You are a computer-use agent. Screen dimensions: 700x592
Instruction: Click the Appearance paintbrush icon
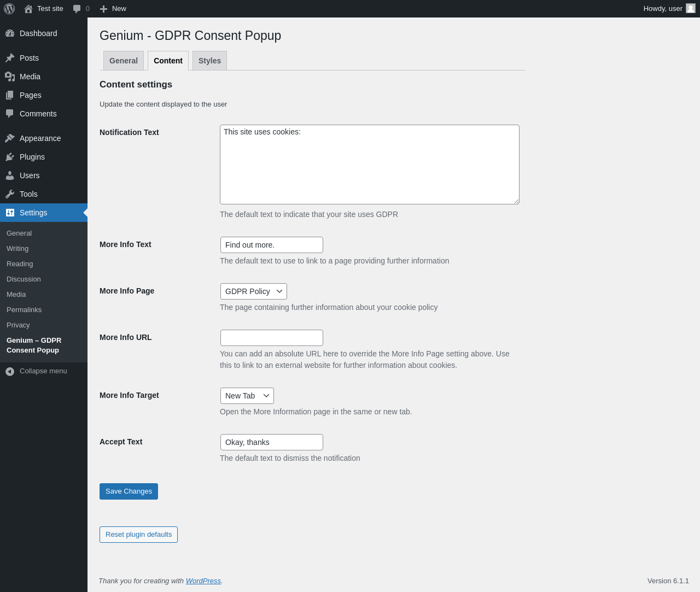coord(10,138)
